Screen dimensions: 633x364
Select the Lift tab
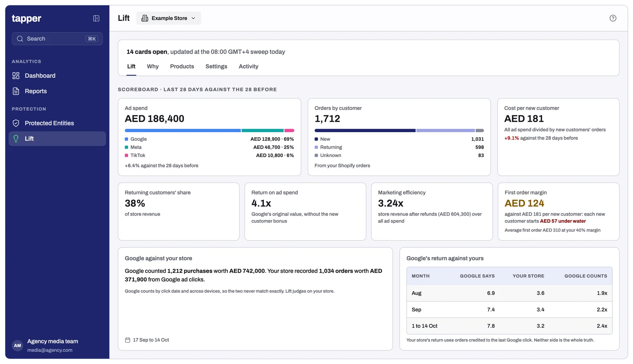tap(131, 66)
